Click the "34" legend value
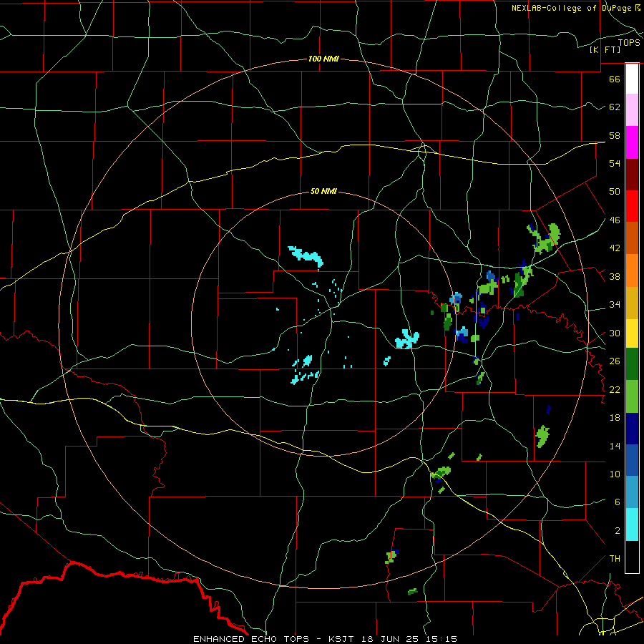Image resolution: width=644 pixels, height=644 pixels. (615, 305)
